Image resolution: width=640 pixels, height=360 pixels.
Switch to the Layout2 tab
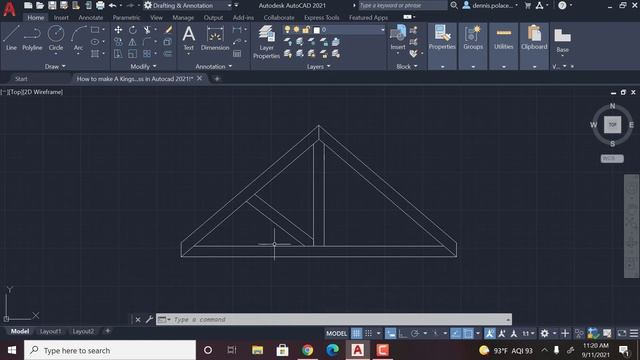(x=83, y=331)
